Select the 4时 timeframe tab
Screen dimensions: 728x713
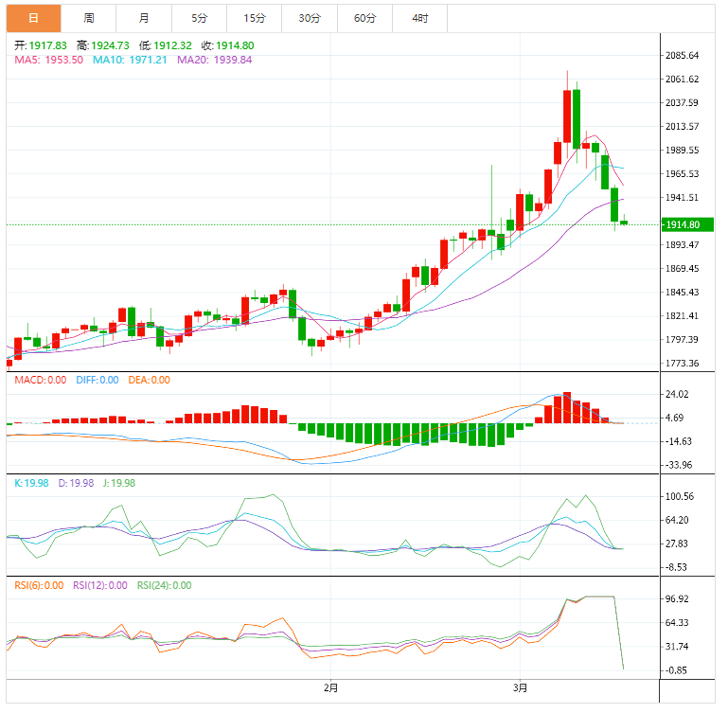tap(419, 18)
